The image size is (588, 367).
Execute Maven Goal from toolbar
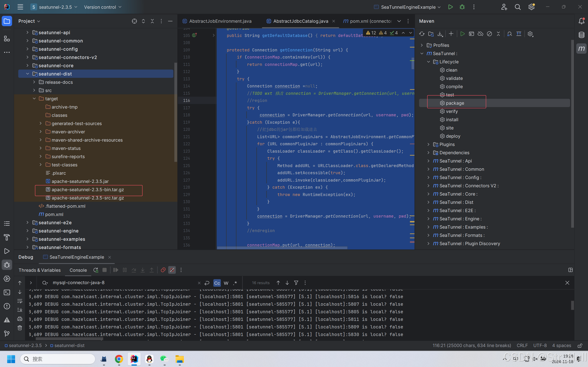[471, 34]
